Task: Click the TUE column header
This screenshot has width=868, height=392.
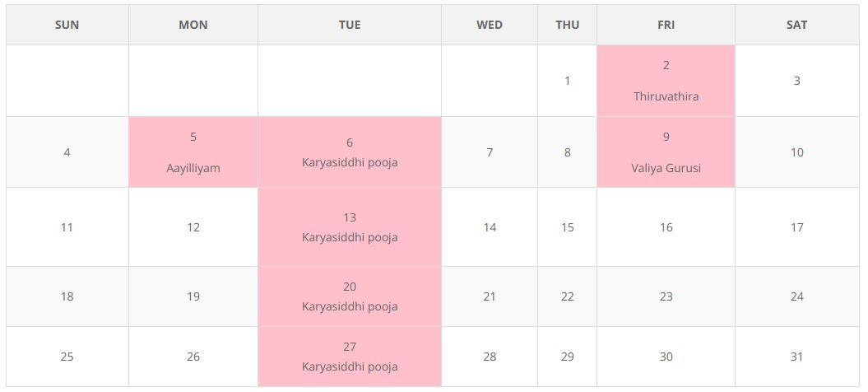Action: 350,25
